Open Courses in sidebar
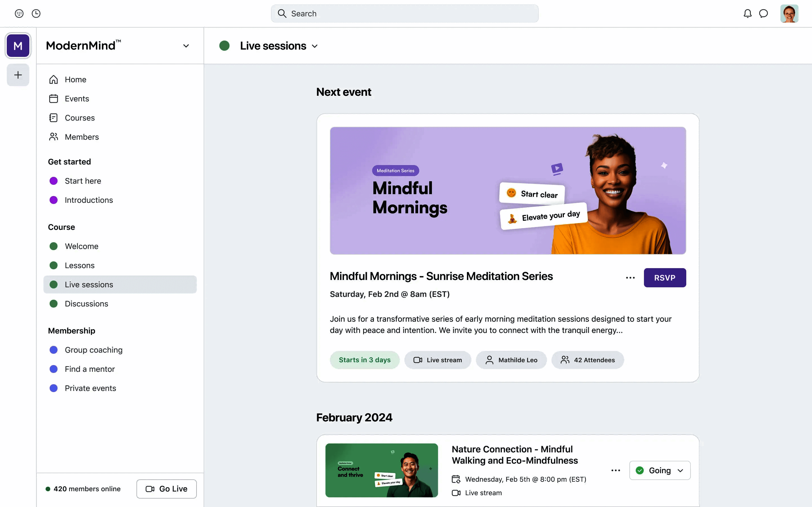Screen dimensions: 812x507 tap(80, 118)
